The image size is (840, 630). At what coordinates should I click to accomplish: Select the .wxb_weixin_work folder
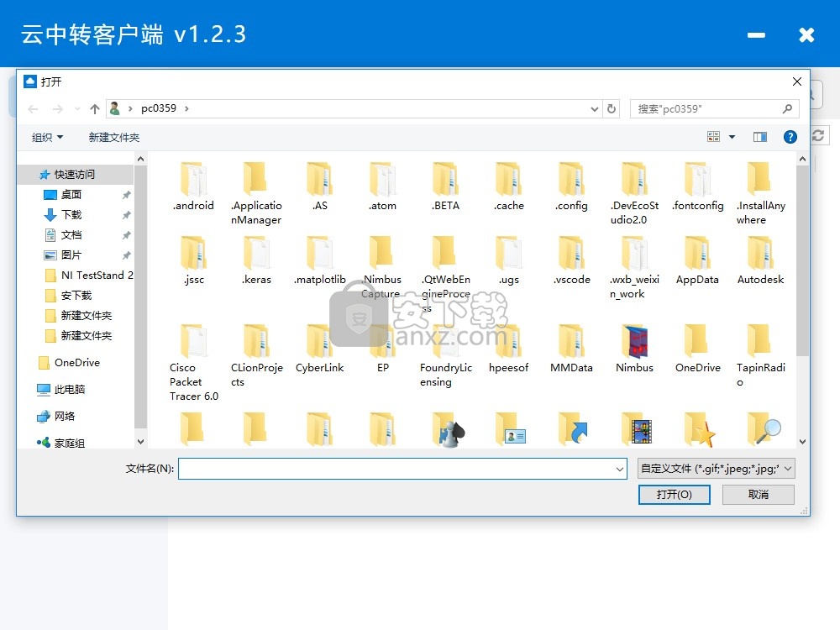(x=634, y=267)
